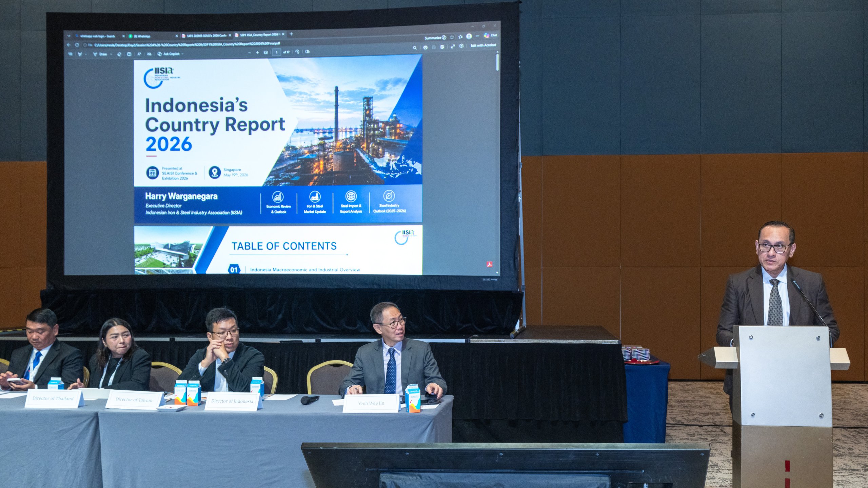Zoom out of the PDF
The image size is (868, 488).
pos(250,53)
